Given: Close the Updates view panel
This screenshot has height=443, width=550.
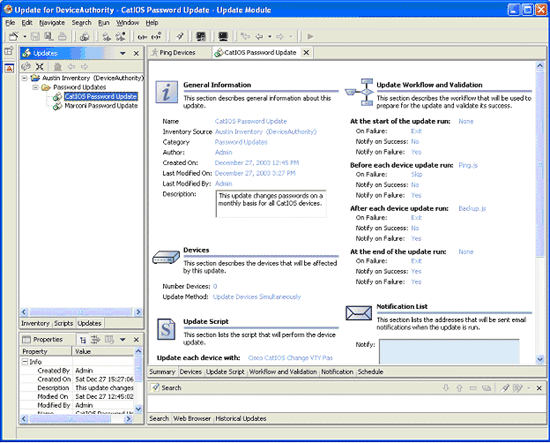Looking at the screenshot, I should [136, 53].
